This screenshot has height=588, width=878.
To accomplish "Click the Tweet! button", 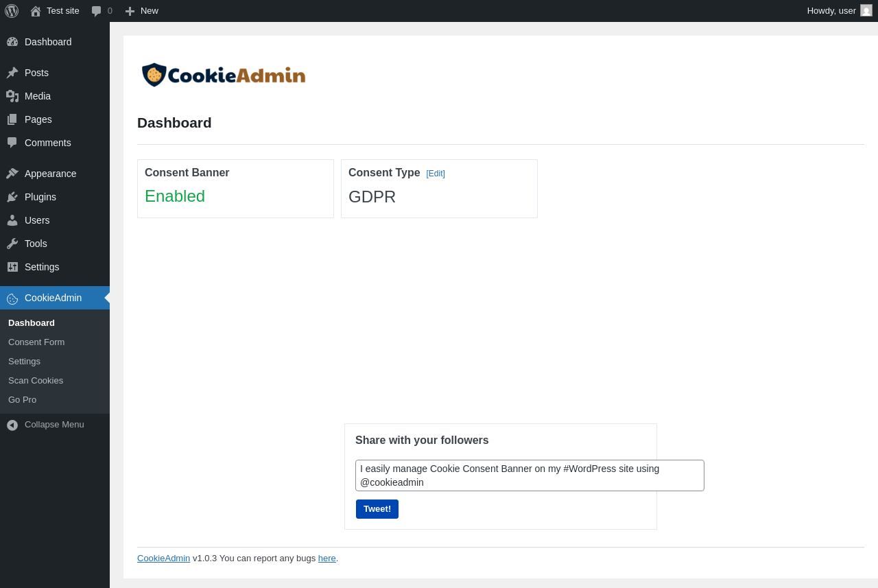I will 377,509.
